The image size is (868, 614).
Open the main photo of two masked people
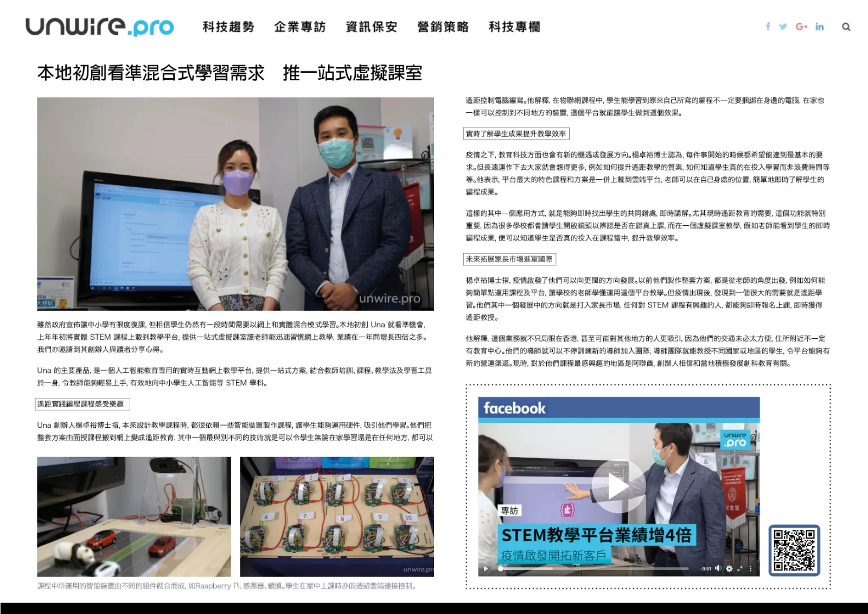point(235,204)
